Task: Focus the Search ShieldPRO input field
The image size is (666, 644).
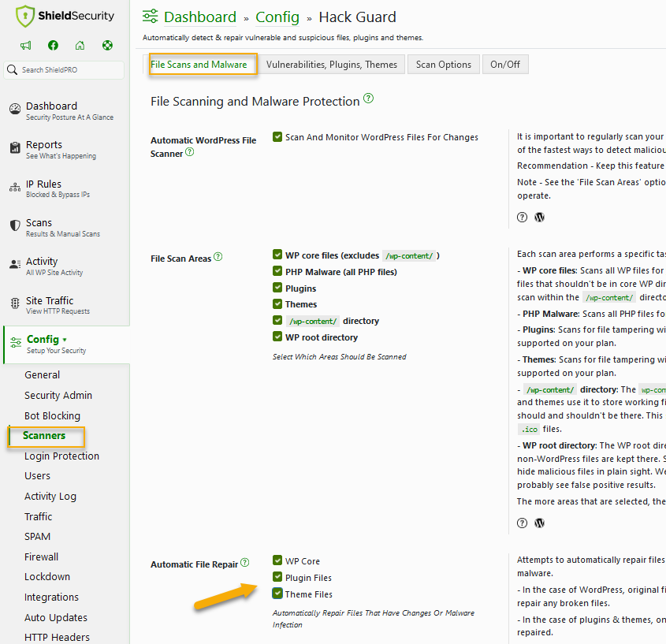Action: [64, 69]
